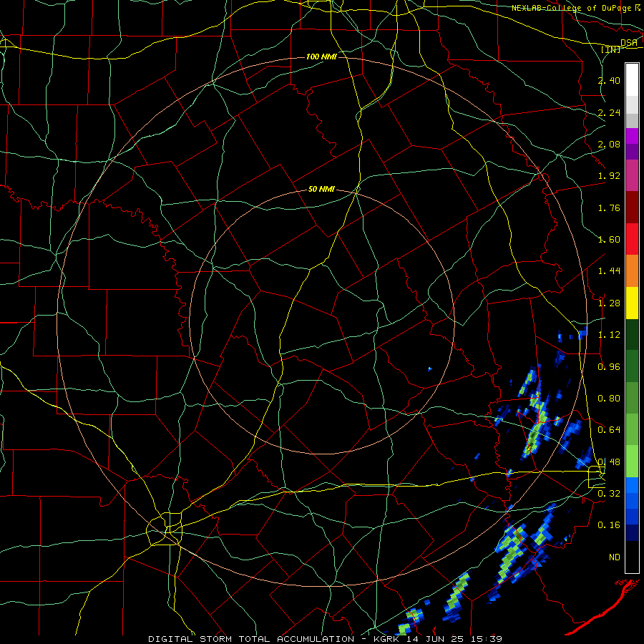This screenshot has height=644, width=644.
Task: Click the 0.96 legend value
Action: [609, 367]
